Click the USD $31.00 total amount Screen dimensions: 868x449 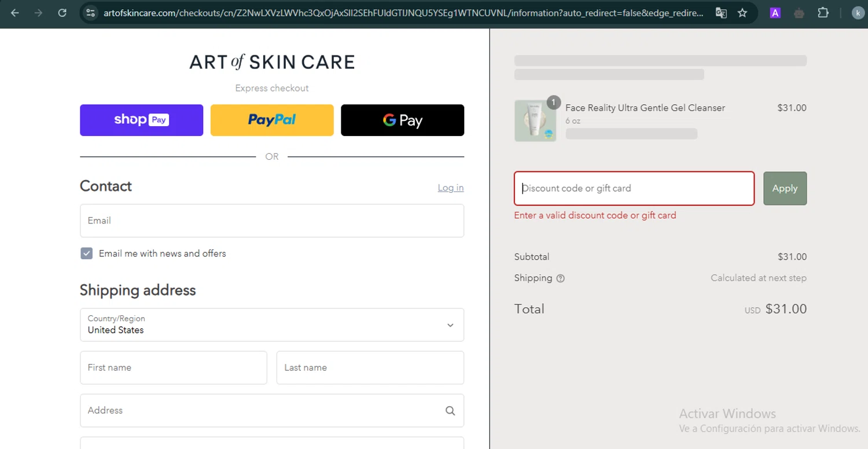point(775,309)
